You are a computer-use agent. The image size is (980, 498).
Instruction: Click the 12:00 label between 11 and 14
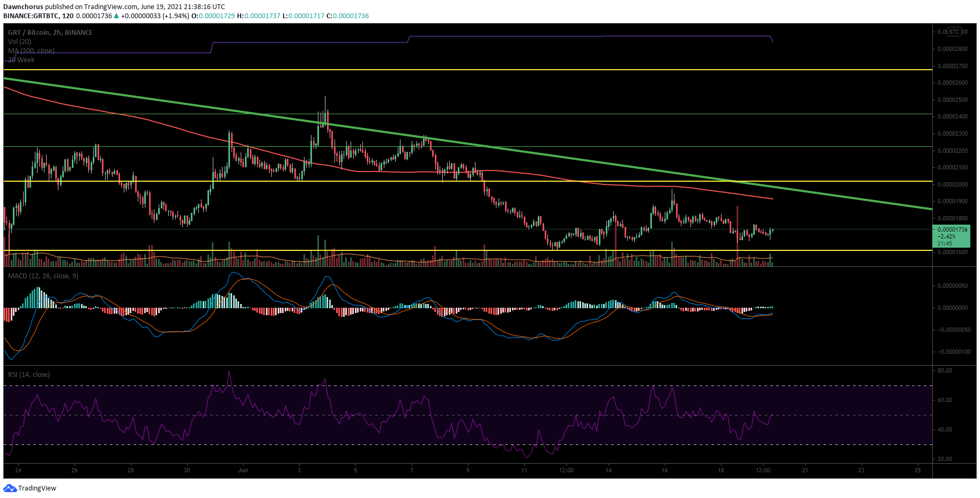566,470
